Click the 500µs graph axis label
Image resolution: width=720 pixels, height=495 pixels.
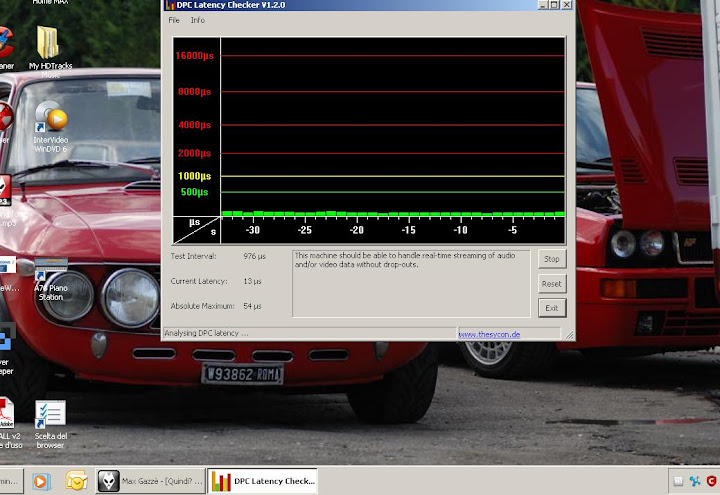[x=194, y=192]
